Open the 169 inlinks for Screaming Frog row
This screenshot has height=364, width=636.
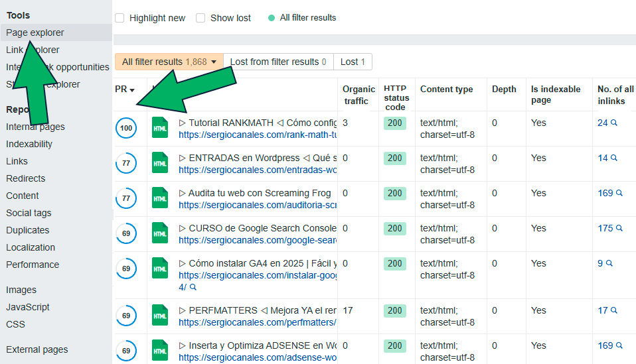pos(605,193)
